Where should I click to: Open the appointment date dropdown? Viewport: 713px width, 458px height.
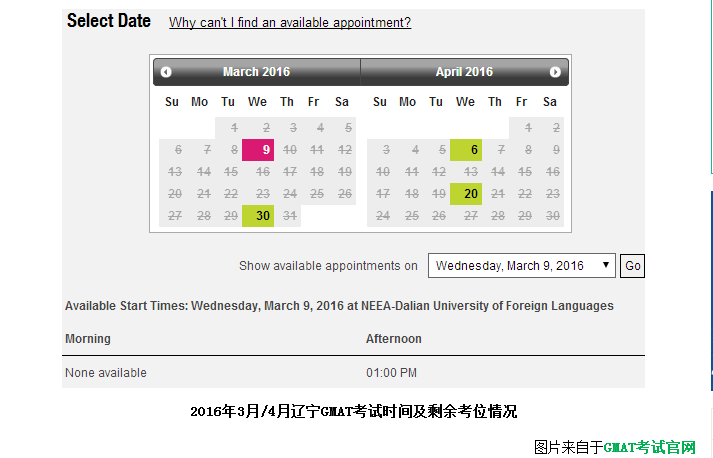coord(522,266)
